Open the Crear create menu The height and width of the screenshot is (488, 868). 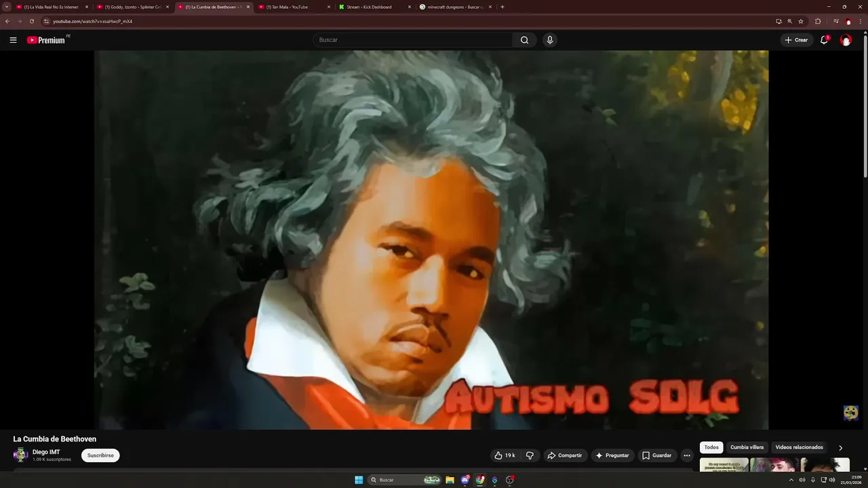(x=796, y=40)
